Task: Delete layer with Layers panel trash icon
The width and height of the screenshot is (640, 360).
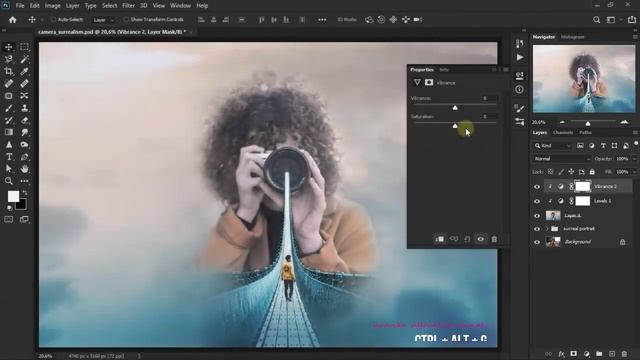Action: [624, 354]
